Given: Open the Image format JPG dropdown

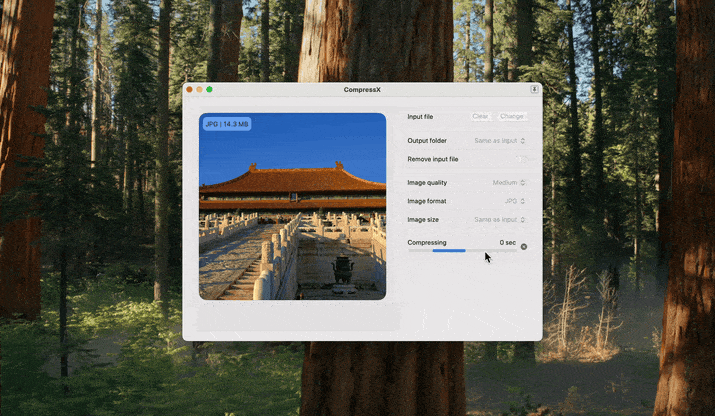Looking at the screenshot, I should click(x=514, y=201).
